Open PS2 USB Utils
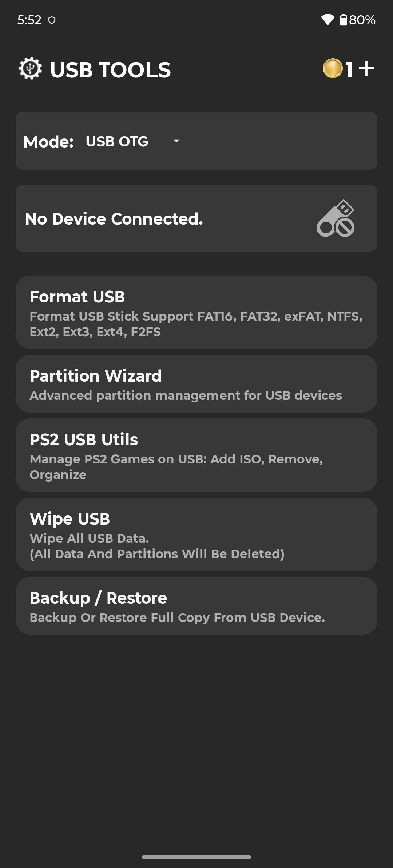Image resolution: width=393 pixels, height=868 pixels. (196, 454)
